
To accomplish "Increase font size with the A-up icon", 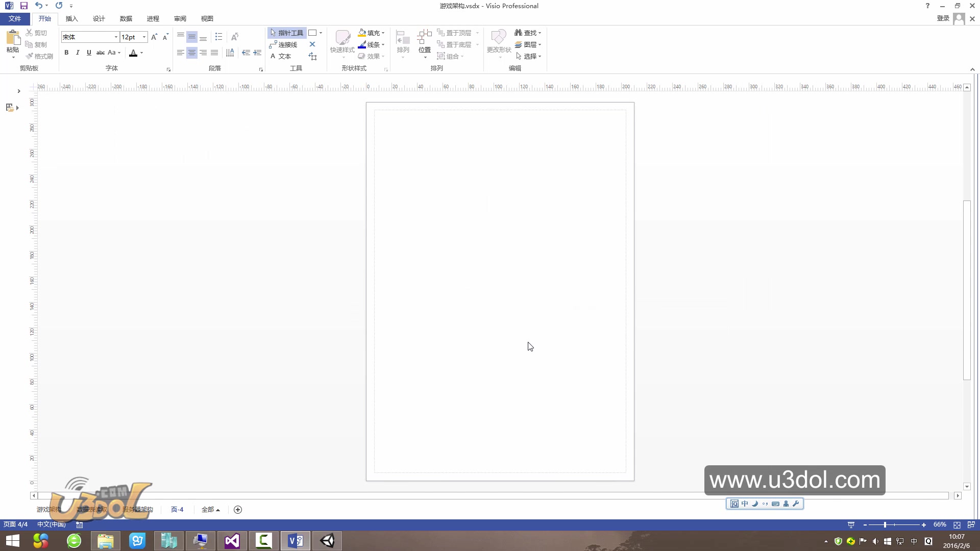I will [x=154, y=37].
